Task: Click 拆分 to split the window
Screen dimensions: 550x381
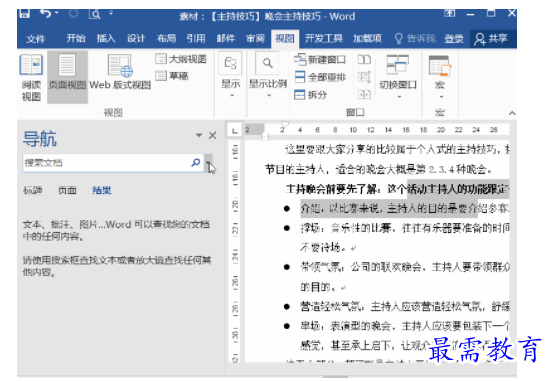Action: coord(310,94)
